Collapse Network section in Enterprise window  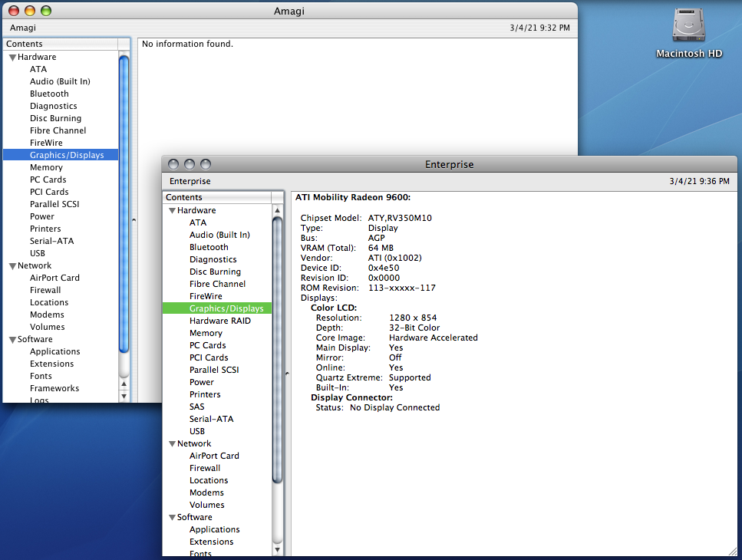tap(172, 444)
